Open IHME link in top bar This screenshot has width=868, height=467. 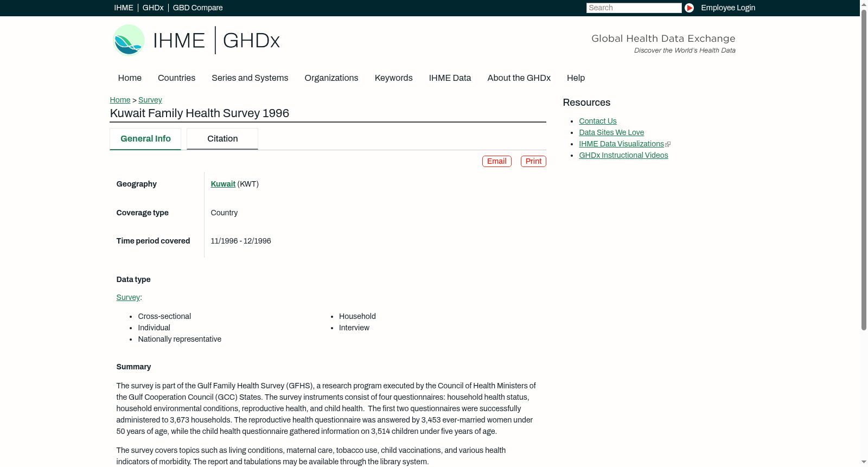coord(124,8)
